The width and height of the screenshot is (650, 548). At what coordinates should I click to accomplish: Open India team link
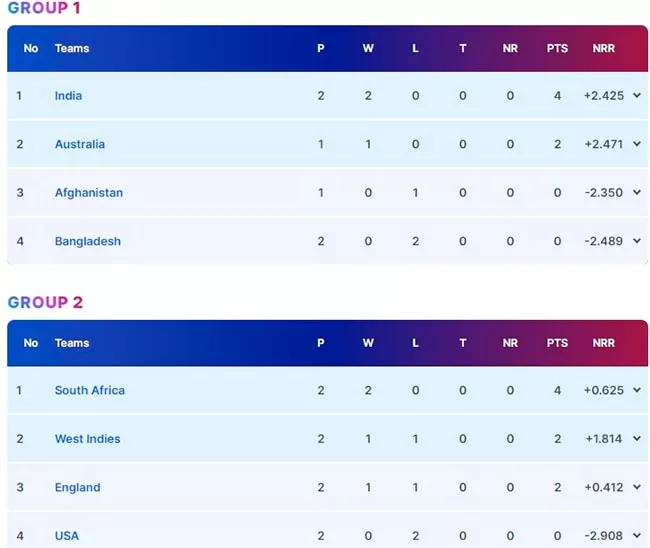68,96
